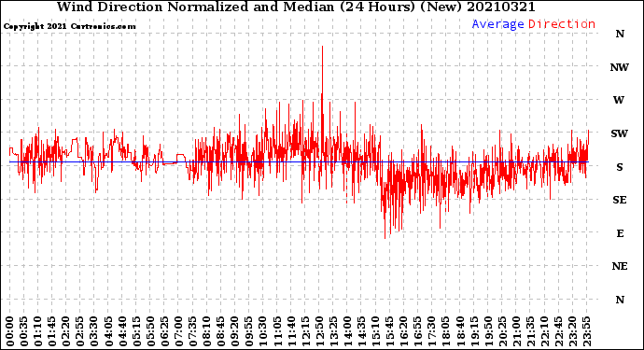The image size is (644, 350).
Task: Click the "19:15" time label
Action: coord(475,331)
